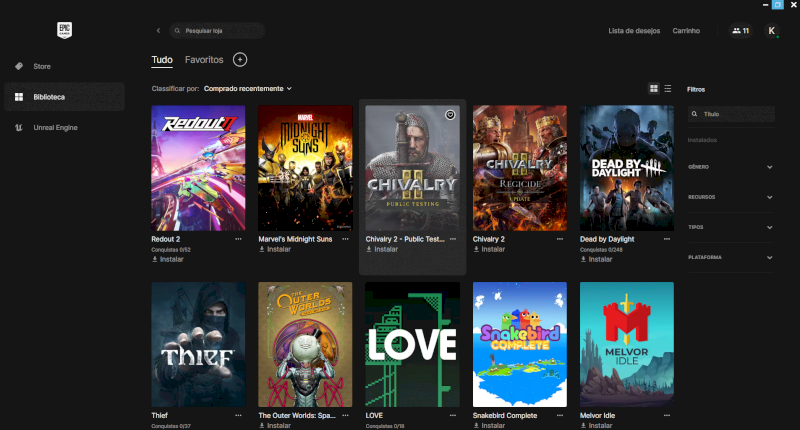Open the options menu for Dead by Daylight
The height and width of the screenshot is (430, 800).
pyautogui.click(x=667, y=239)
